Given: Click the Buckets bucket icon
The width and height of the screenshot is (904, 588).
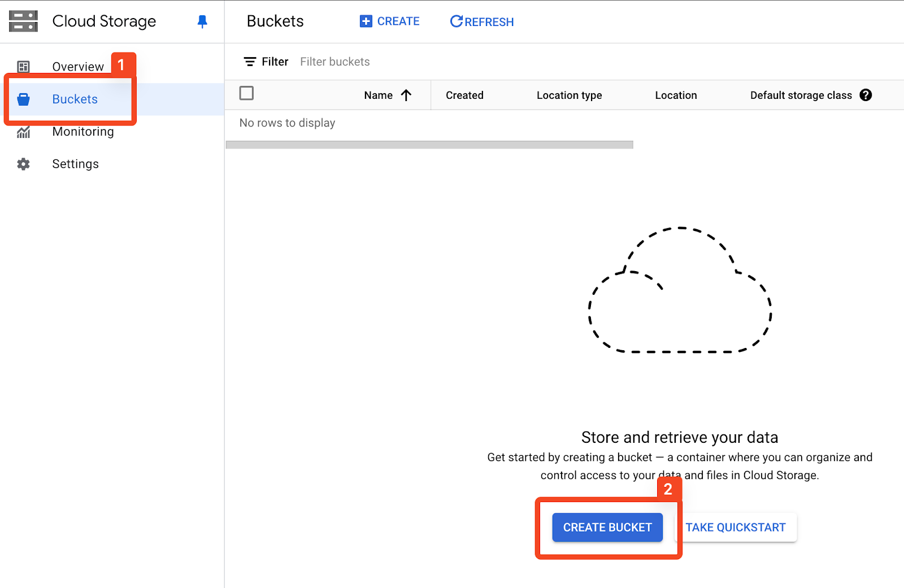Looking at the screenshot, I should (23, 99).
